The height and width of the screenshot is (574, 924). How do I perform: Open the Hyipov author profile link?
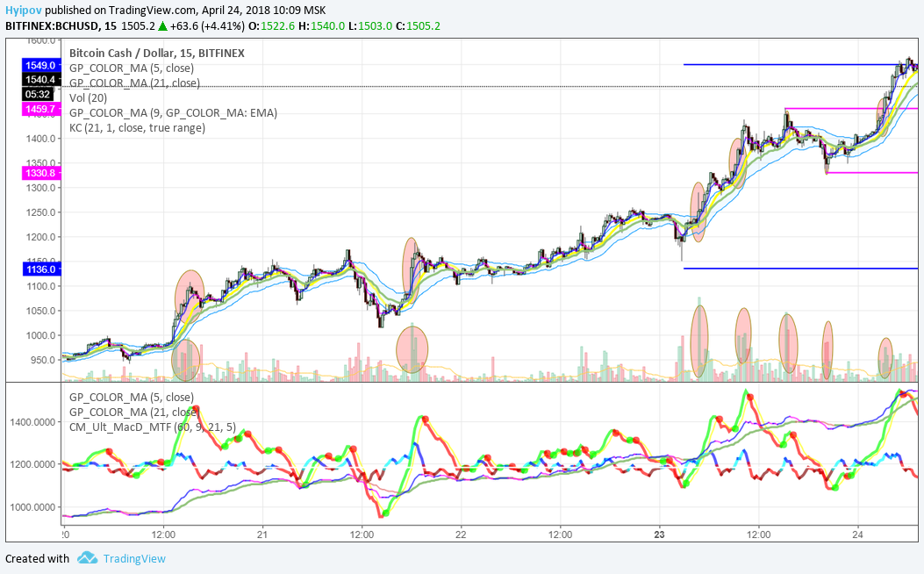coord(24,10)
